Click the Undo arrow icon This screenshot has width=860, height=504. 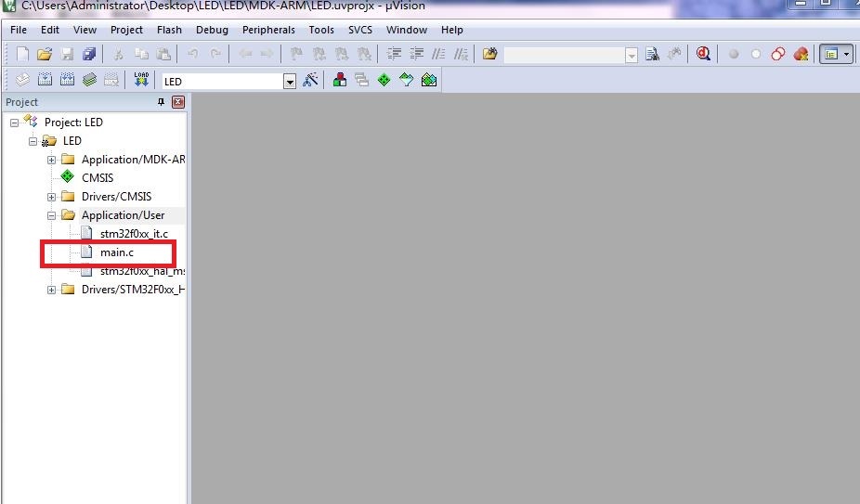[x=192, y=54]
